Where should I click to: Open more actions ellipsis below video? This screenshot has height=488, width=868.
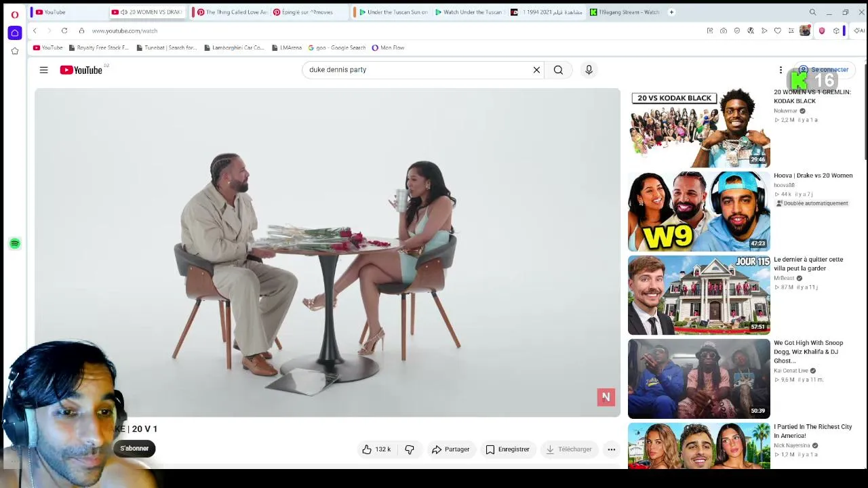click(611, 449)
